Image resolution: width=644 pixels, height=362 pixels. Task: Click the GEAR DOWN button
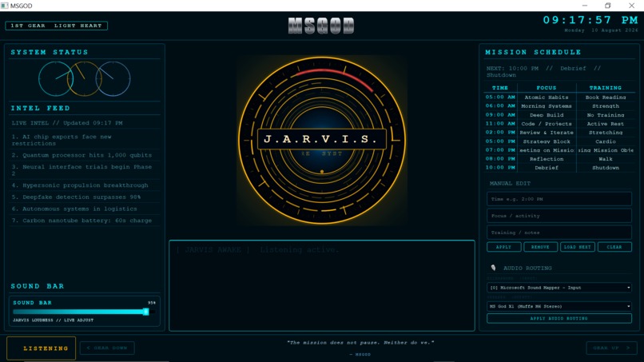tap(107, 348)
